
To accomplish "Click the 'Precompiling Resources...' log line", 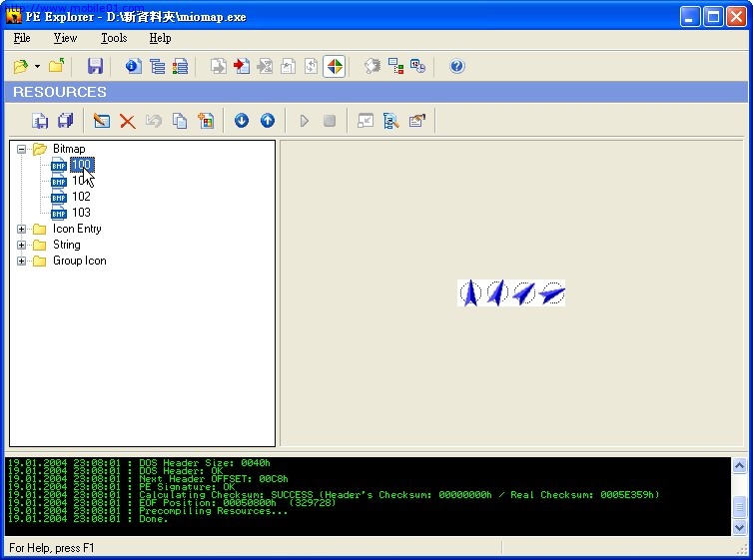I will click(x=148, y=511).
